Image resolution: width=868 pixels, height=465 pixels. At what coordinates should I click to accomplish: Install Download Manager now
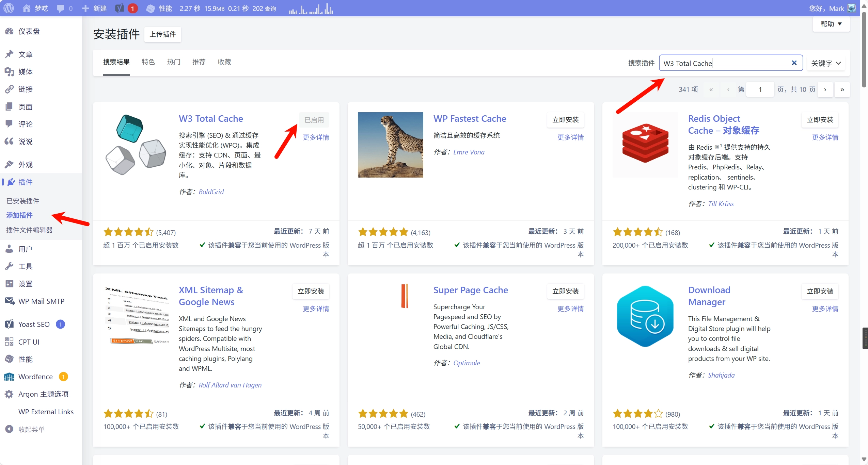[820, 292]
